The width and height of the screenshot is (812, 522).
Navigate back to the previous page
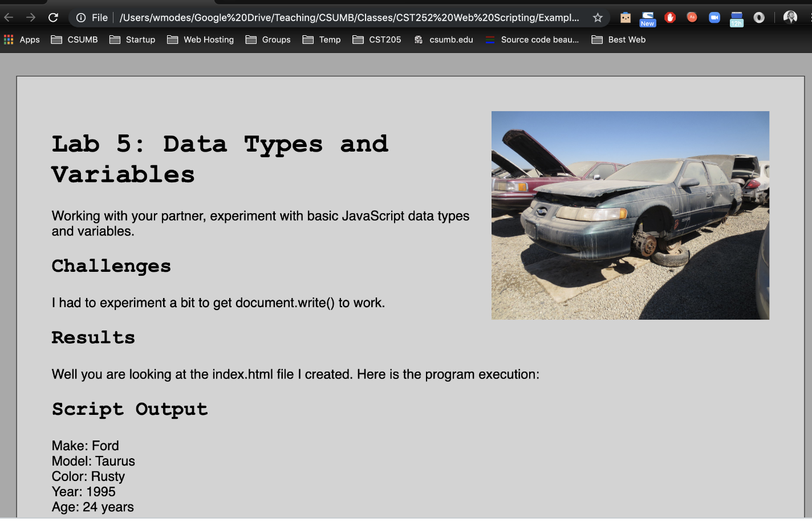pyautogui.click(x=9, y=17)
